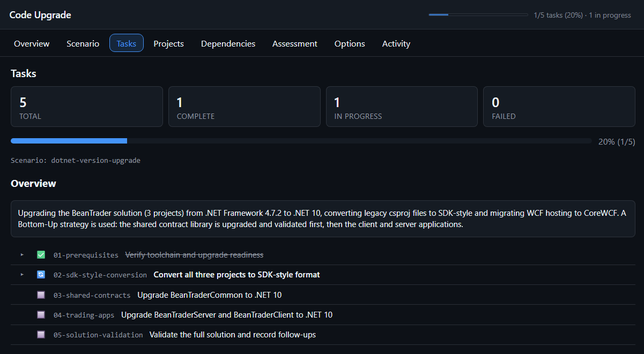Image resolution: width=644 pixels, height=354 pixels.
Task: Open 'Verify toolchain and upgrade readiness' task
Action: pyautogui.click(x=194, y=255)
